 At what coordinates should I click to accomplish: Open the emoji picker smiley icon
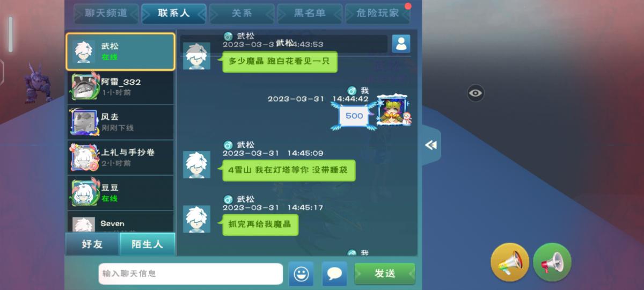point(301,274)
